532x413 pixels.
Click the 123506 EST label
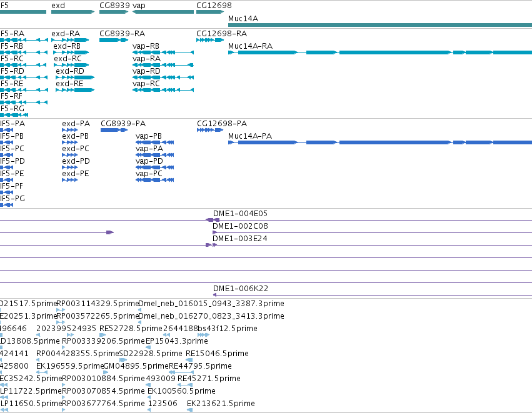[163, 404]
